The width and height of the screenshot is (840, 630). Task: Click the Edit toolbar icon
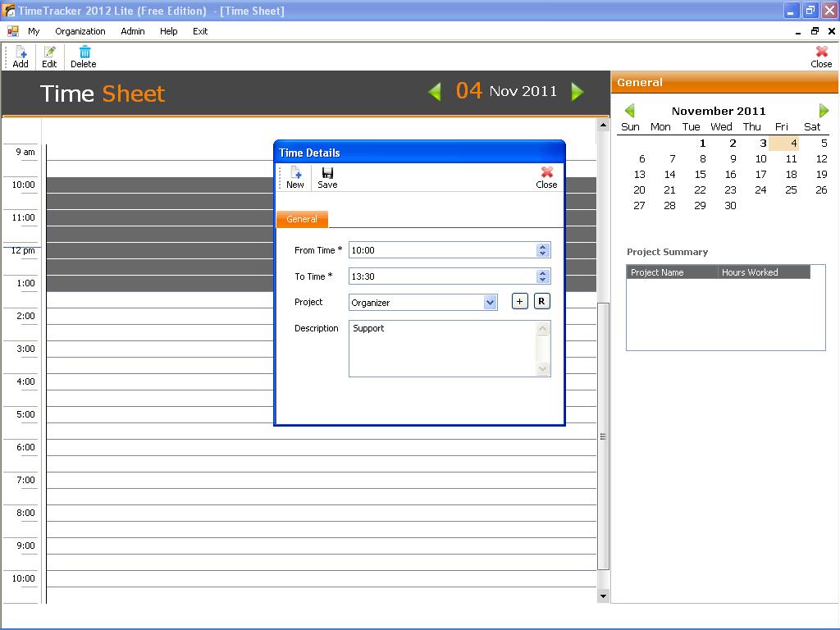tap(49, 57)
